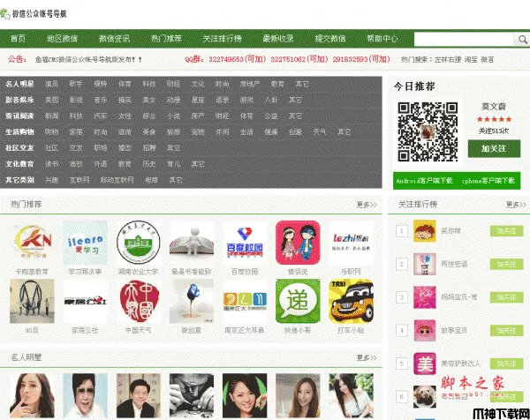The width and height of the screenshot is (530, 420).
Task: Click the 莫文蔚 QR code image
Action: (x=428, y=131)
